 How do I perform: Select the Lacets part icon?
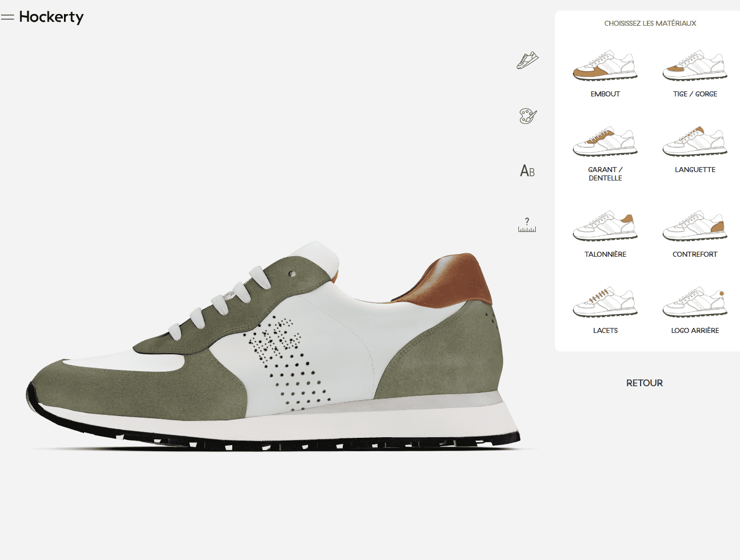605,302
